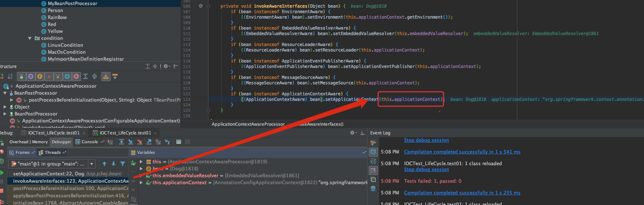This screenshot has height=205, width=644.
Task: Open link Compilation completed in 1 s 541 ms
Action: pyautogui.click(x=462, y=152)
